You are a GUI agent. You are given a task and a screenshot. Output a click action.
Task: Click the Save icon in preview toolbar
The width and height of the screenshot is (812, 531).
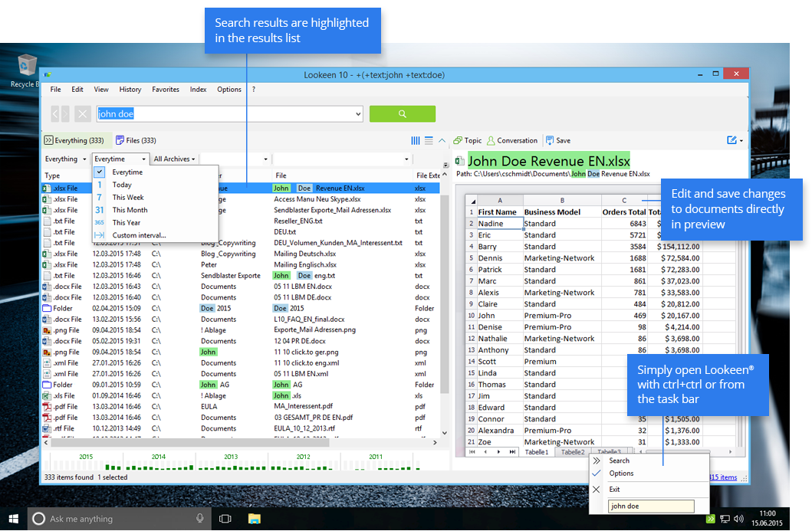pyautogui.click(x=550, y=141)
